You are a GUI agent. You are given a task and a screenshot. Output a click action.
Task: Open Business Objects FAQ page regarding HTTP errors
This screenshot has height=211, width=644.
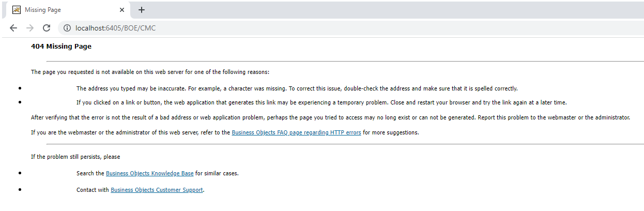pos(296,132)
